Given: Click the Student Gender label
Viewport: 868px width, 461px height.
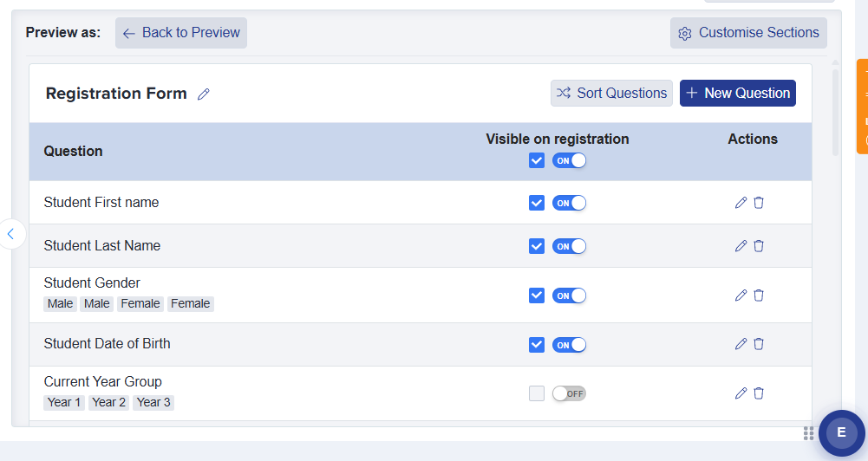Looking at the screenshot, I should [92, 282].
